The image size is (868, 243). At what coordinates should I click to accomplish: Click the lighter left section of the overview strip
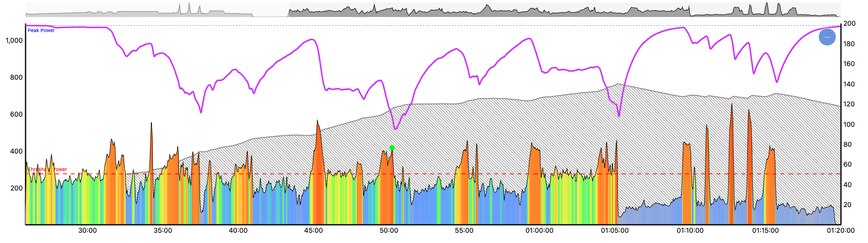coord(146,11)
